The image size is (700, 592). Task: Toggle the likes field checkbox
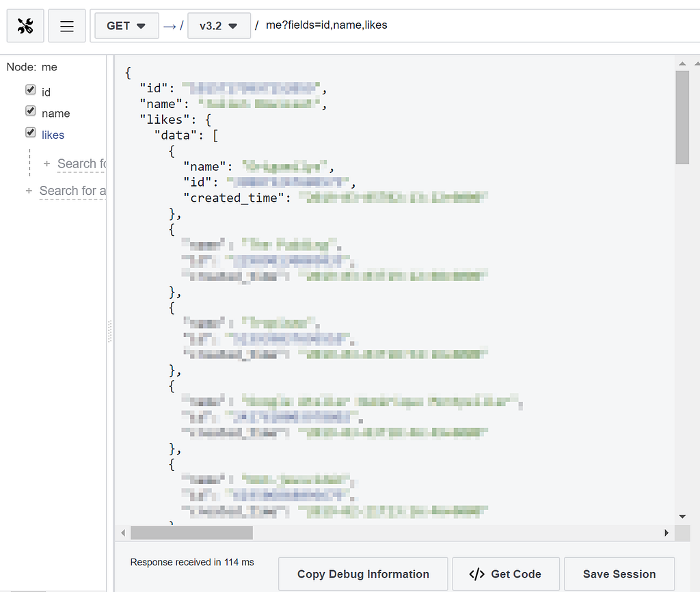pyautogui.click(x=30, y=132)
